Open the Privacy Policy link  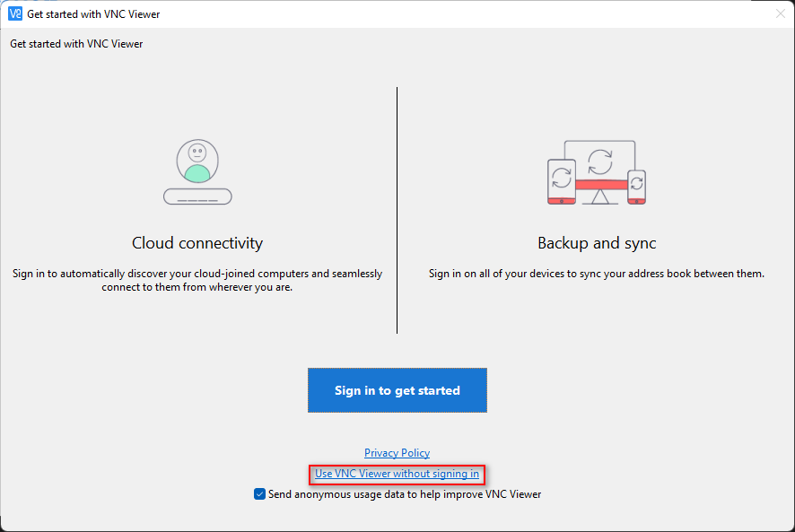click(397, 453)
